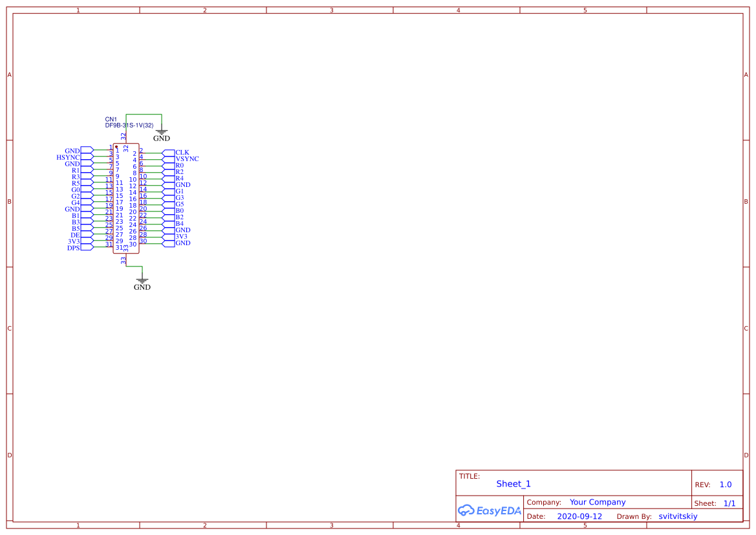The image size is (756, 535).
Task: Click the B4 net port
Action: (173, 224)
